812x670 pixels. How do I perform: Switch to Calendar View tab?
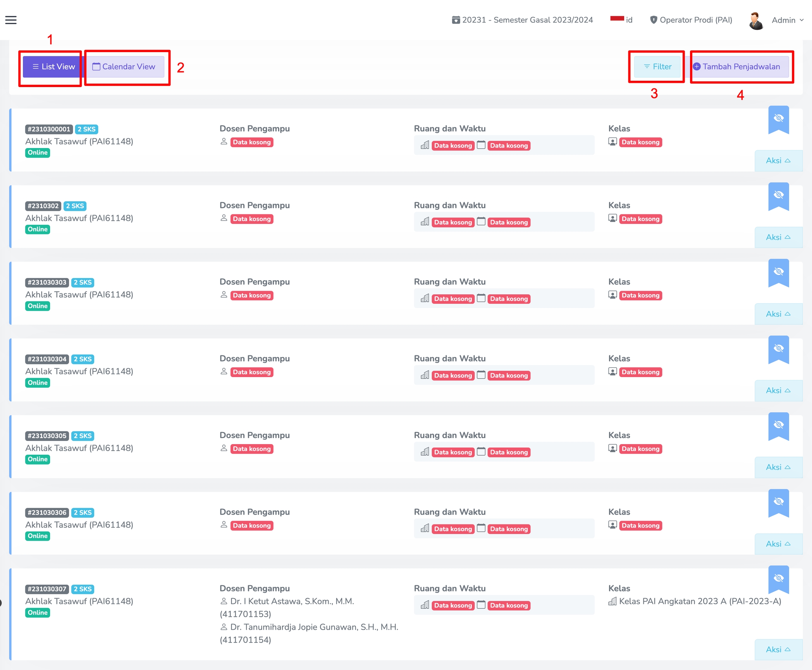click(124, 67)
